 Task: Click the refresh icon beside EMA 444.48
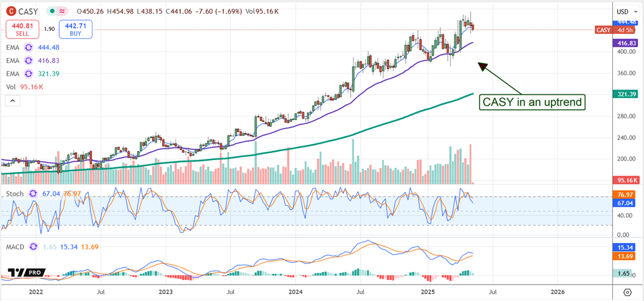[x=28, y=48]
